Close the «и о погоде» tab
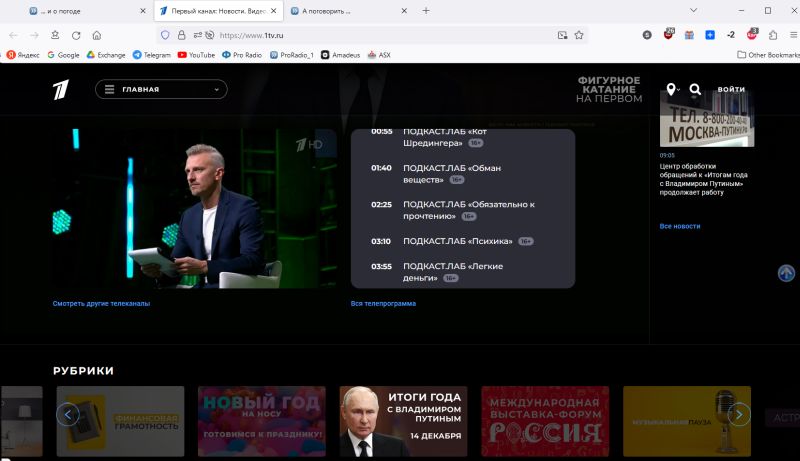Screen dimensions: 800x461 click(x=143, y=11)
